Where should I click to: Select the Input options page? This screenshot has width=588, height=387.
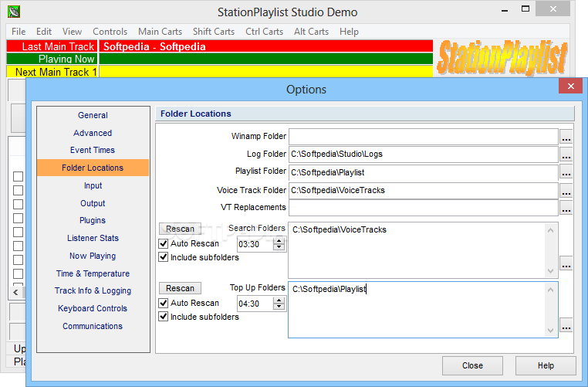[93, 185]
